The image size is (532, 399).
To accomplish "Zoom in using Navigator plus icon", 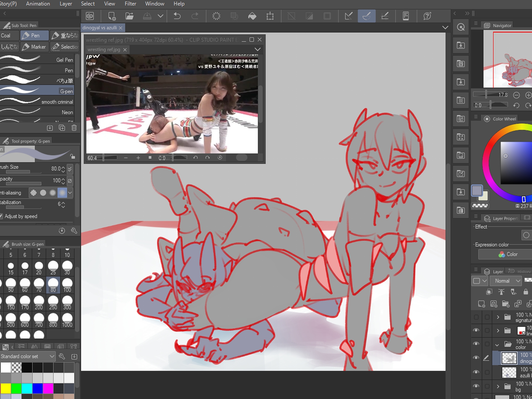I will coord(528,95).
